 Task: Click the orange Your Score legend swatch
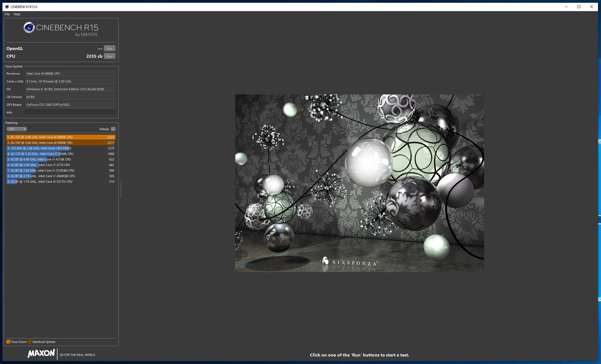coord(8,342)
